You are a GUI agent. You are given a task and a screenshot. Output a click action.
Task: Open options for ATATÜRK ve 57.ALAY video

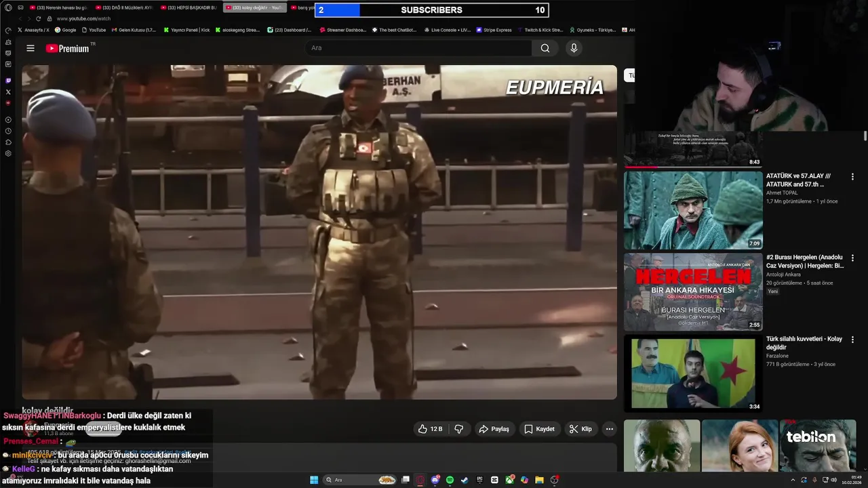[x=852, y=176]
